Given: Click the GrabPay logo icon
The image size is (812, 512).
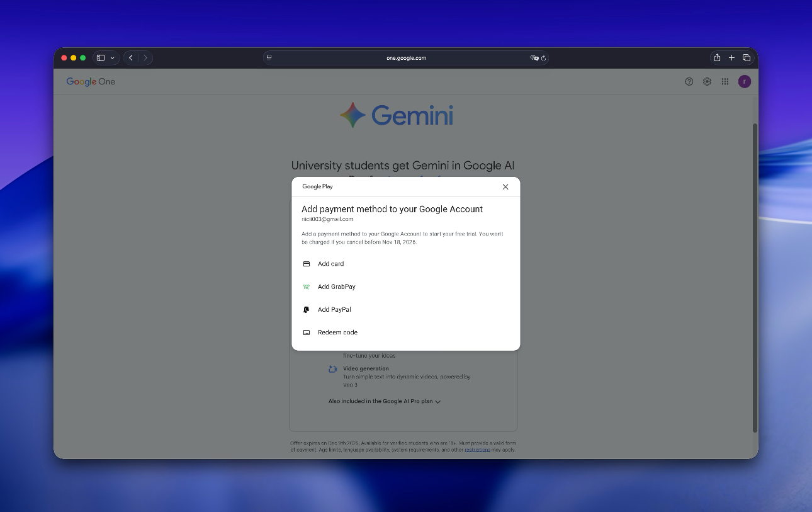Looking at the screenshot, I should 307,287.
